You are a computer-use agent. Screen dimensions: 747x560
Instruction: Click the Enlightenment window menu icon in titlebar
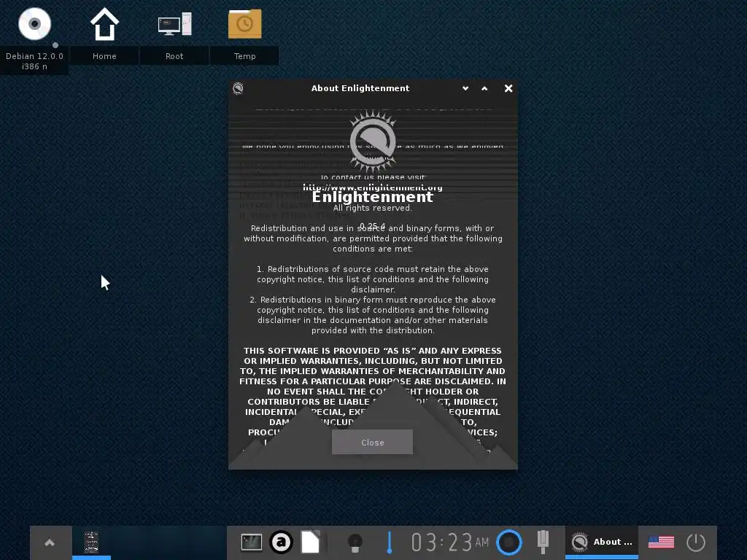[239, 88]
